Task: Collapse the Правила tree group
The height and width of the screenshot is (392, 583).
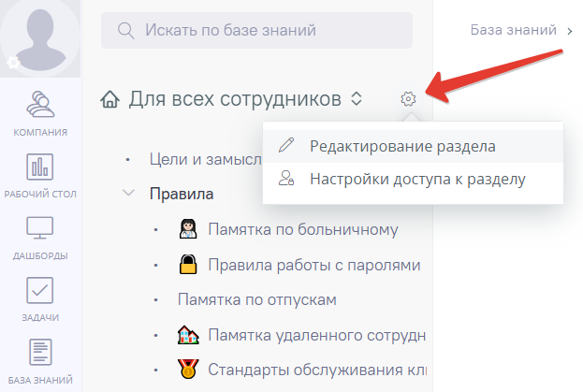Action: point(128,193)
